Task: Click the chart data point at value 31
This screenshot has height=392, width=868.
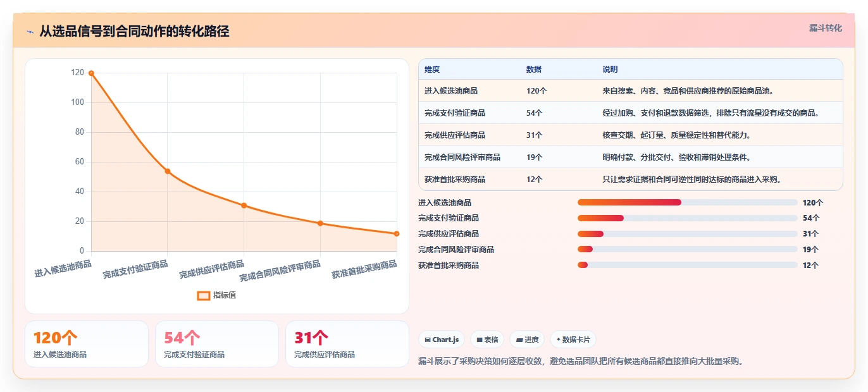Action: pos(244,205)
